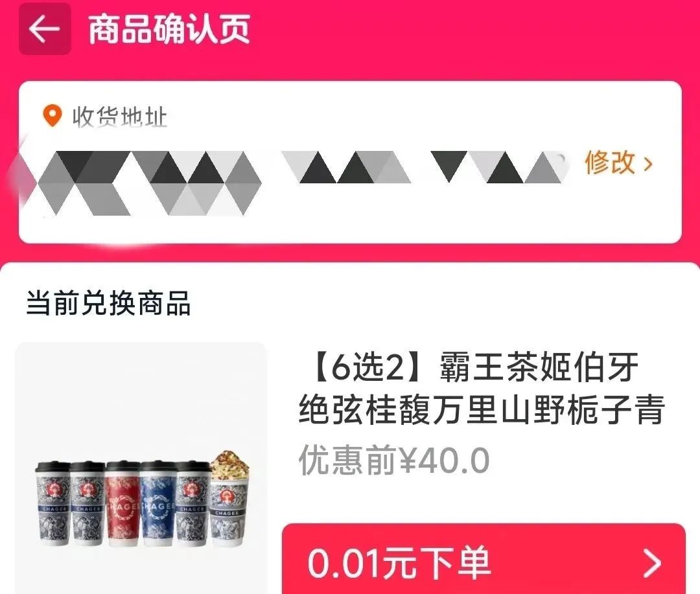Tap the back arrow icon
This screenshot has height=594, width=700.
[x=45, y=29]
